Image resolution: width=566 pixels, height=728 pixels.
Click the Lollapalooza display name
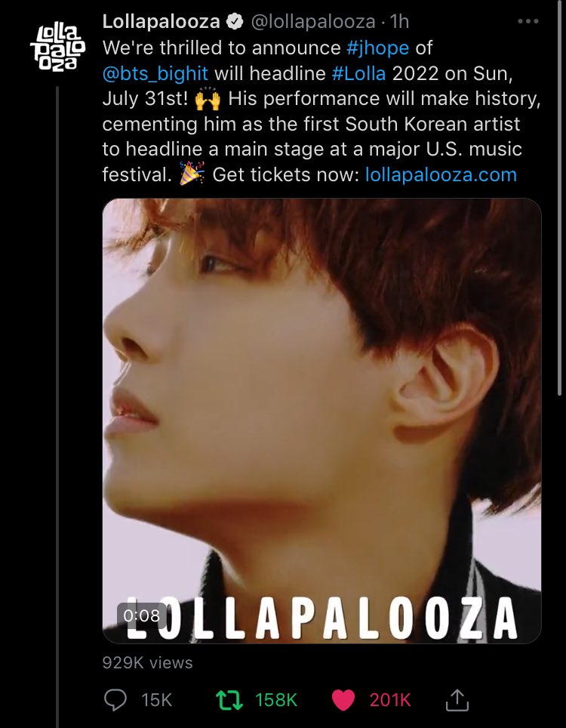161,21
